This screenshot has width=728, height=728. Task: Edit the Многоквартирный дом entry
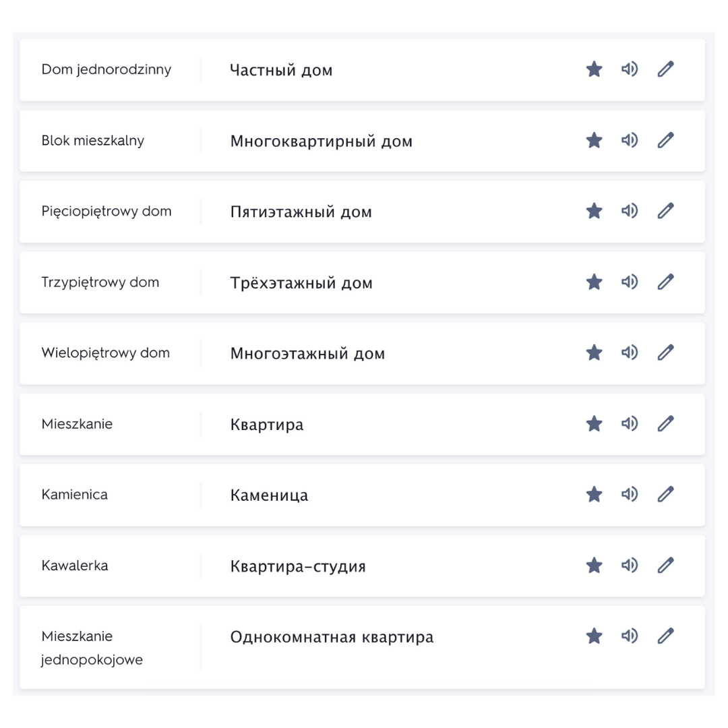pyautogui.click(x=665, y=140)
